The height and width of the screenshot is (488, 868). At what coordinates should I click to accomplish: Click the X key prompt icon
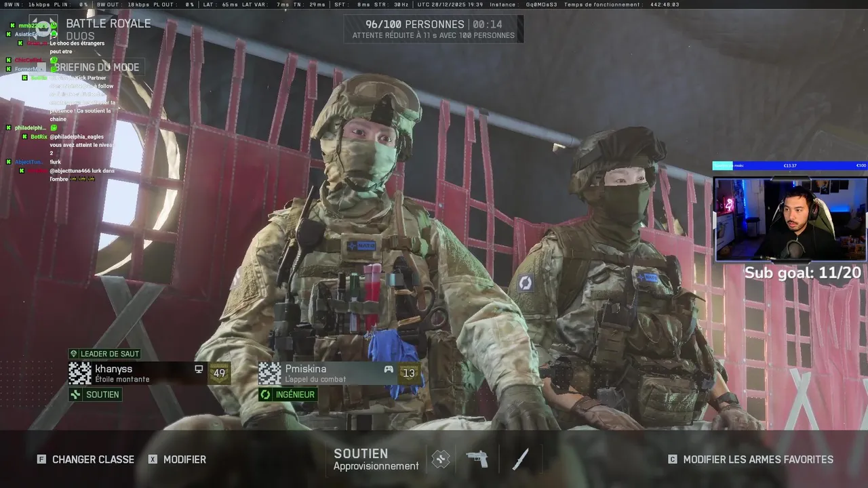[153, 460]
